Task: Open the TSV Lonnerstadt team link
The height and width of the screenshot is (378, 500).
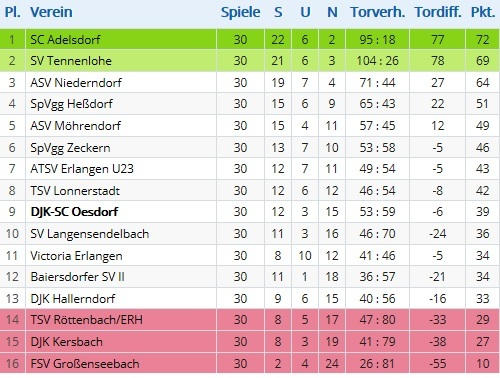Action: point(75,191)
